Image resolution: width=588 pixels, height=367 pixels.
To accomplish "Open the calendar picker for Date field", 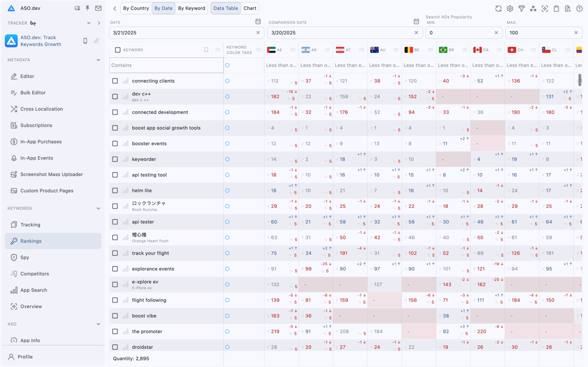I will pyautogui.click(x=258, y=22).
